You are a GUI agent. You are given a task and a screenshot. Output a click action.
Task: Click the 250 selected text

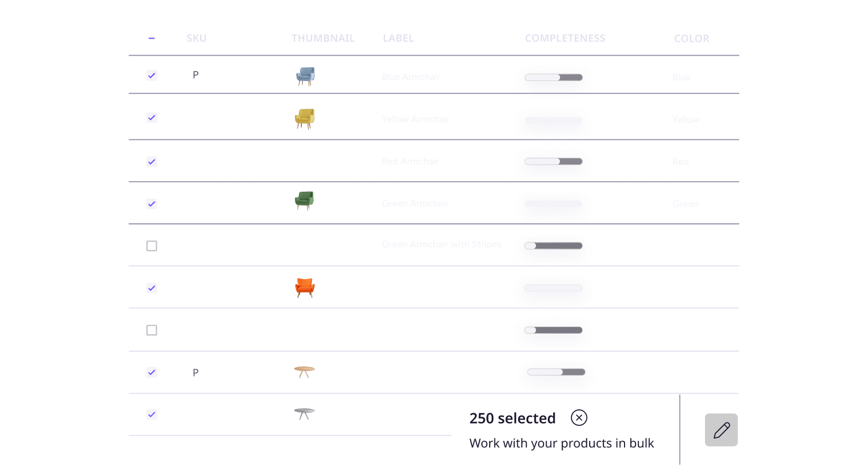(512, 418)
